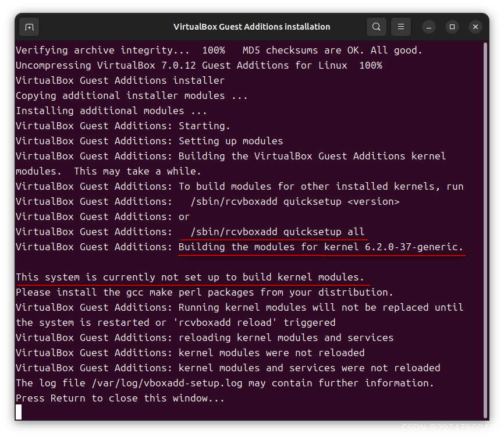
Task: Click the 'Starting.' output line
Action: (x=123, y=126)
